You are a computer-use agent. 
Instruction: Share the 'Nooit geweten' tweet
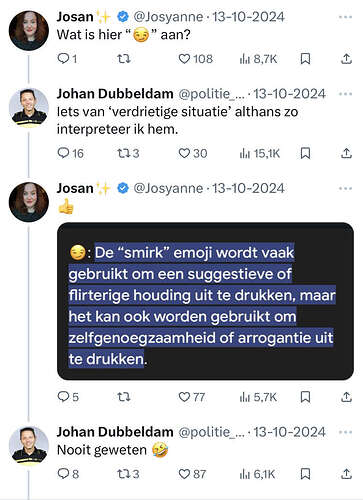tap(346, 474)
